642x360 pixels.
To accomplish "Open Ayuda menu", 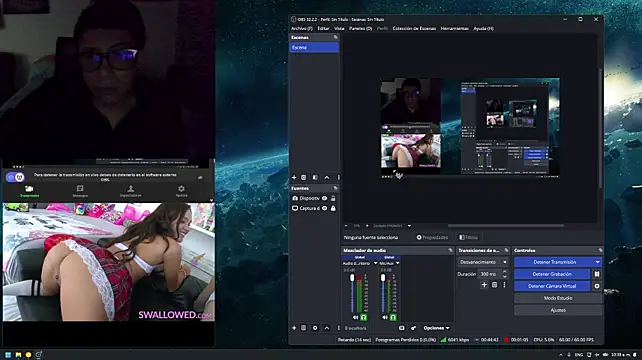I will coord(483,29).
